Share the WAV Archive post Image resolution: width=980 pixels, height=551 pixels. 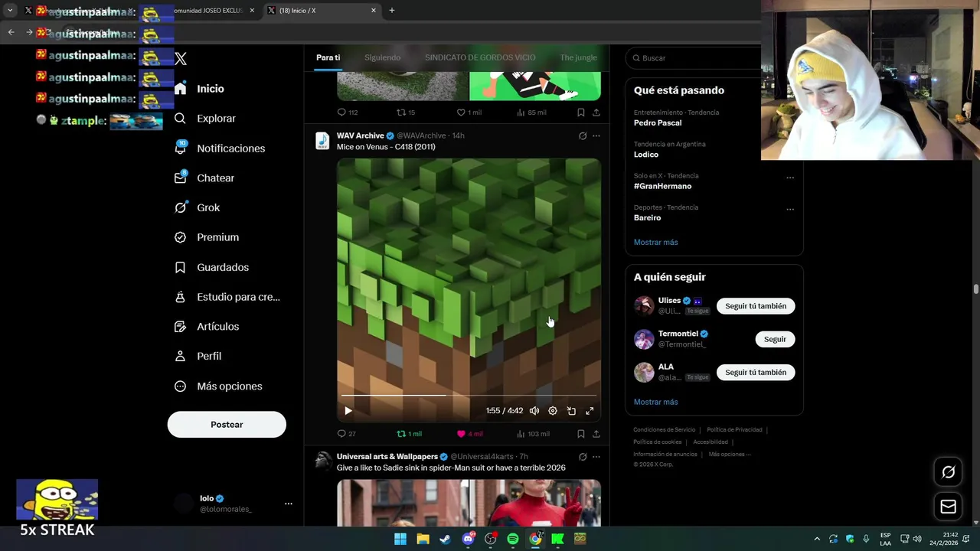(x=596, y=434)
